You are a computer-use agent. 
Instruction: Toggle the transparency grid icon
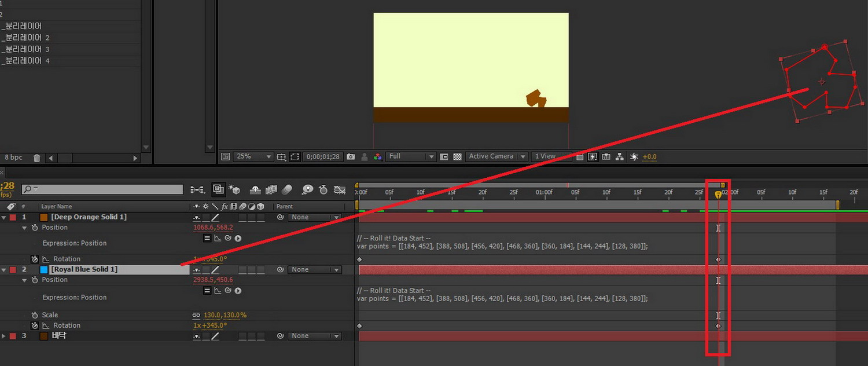(x=457, y=156)
